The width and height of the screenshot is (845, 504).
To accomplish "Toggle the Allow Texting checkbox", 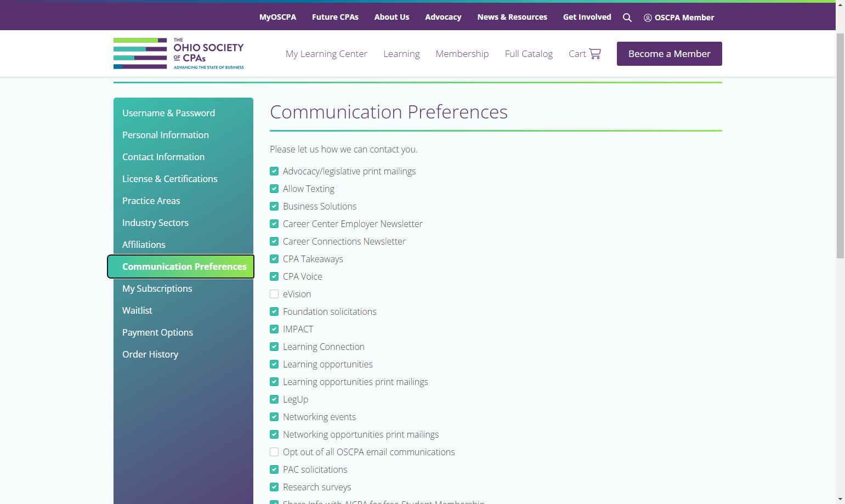I will click(274, 189).
